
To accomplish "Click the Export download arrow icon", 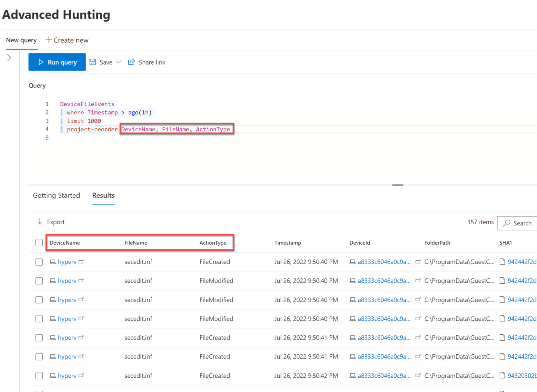I will coord(40,222).
